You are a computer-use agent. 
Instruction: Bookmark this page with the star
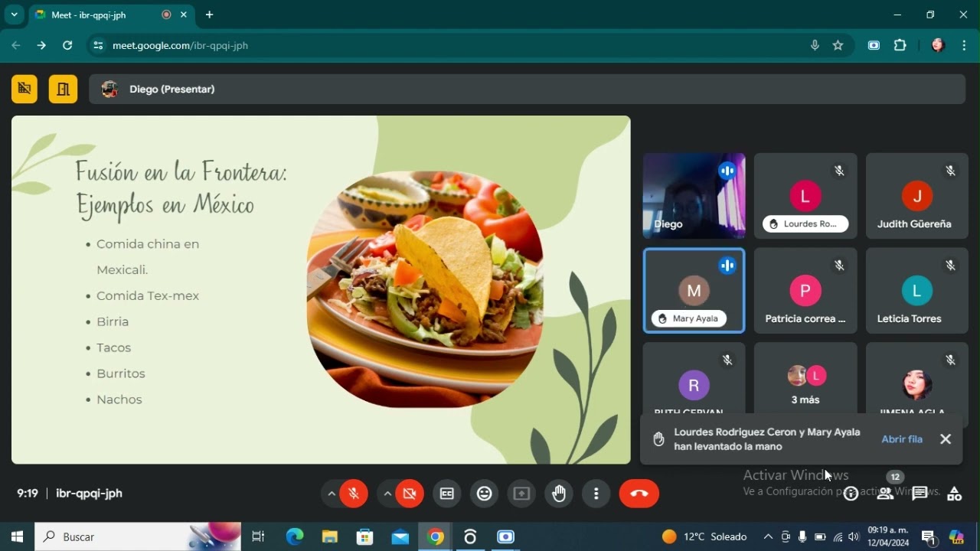838,45
